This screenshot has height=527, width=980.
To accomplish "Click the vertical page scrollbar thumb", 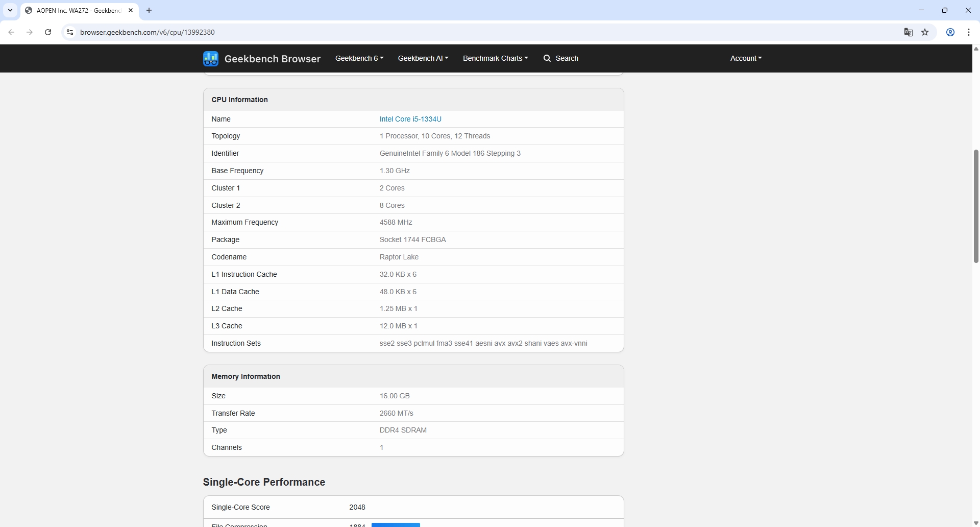I will click(x=976, y=206).
